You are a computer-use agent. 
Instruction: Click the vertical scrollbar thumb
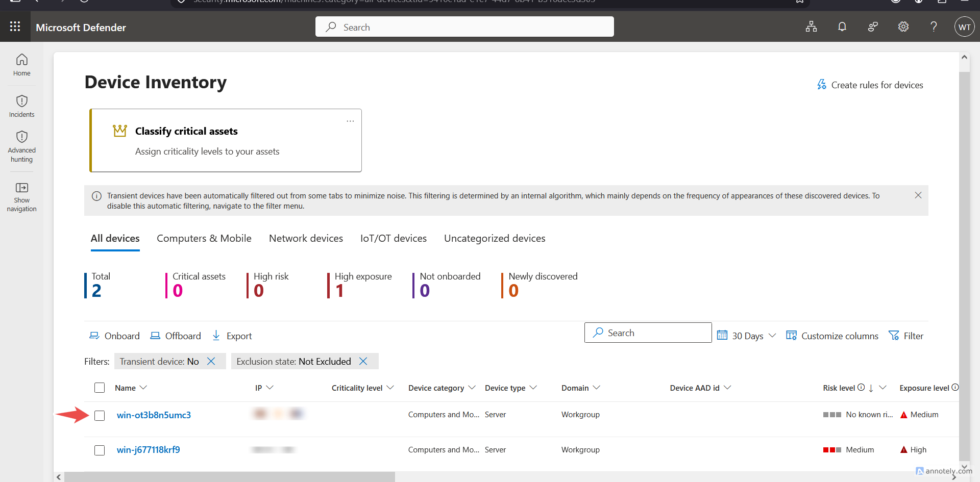964,265
